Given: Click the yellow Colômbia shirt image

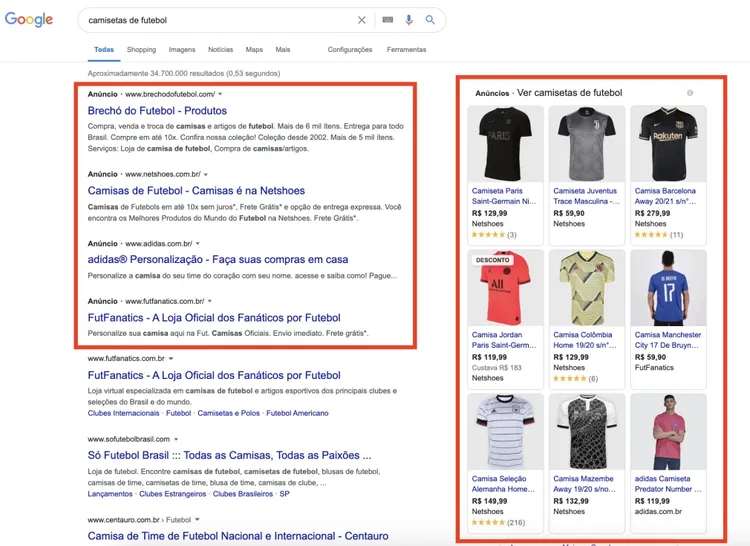Looking at the screenshot, I should (587, 288).
